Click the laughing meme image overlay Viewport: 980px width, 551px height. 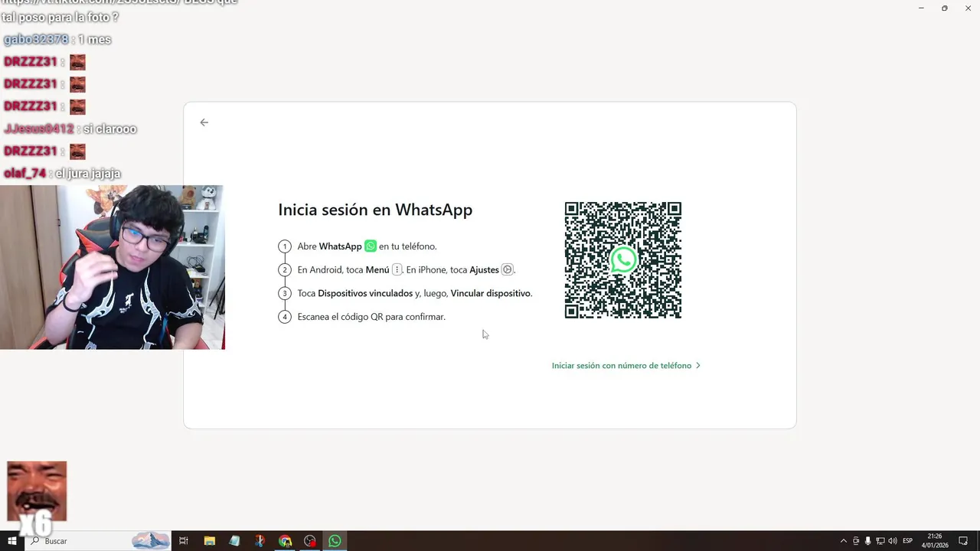click(37, 491)
